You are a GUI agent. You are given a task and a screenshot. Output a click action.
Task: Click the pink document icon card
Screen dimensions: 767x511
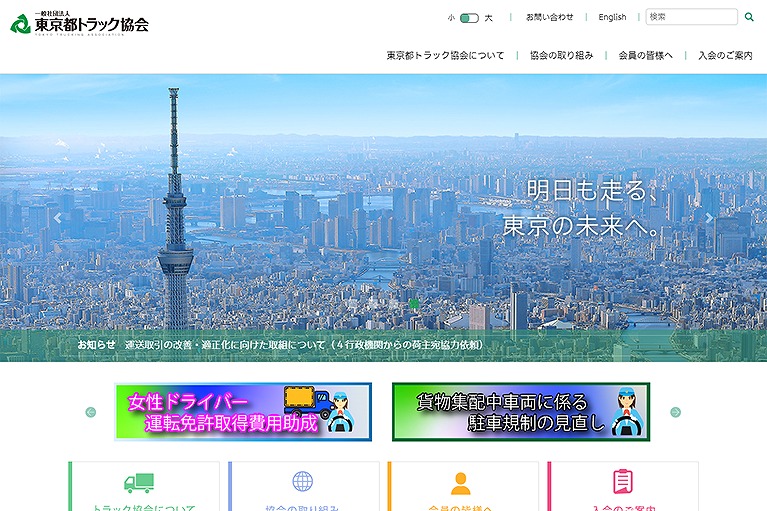coord(623,486)
